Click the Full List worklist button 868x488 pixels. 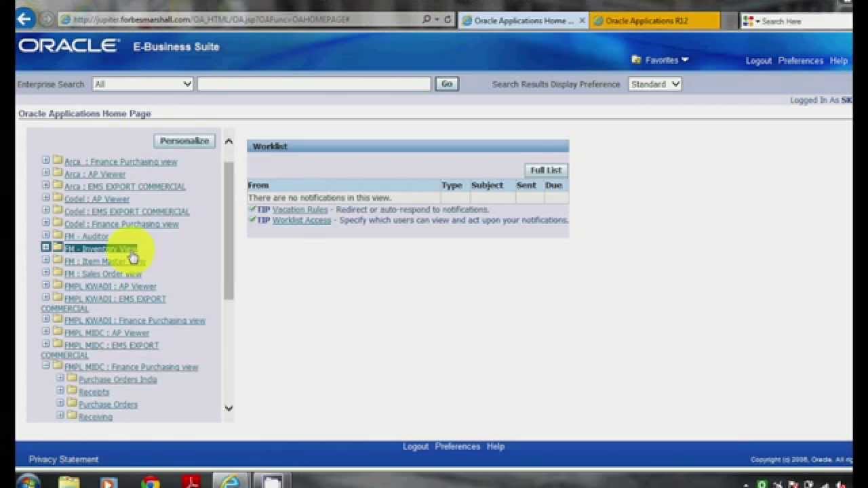[546, 170]
